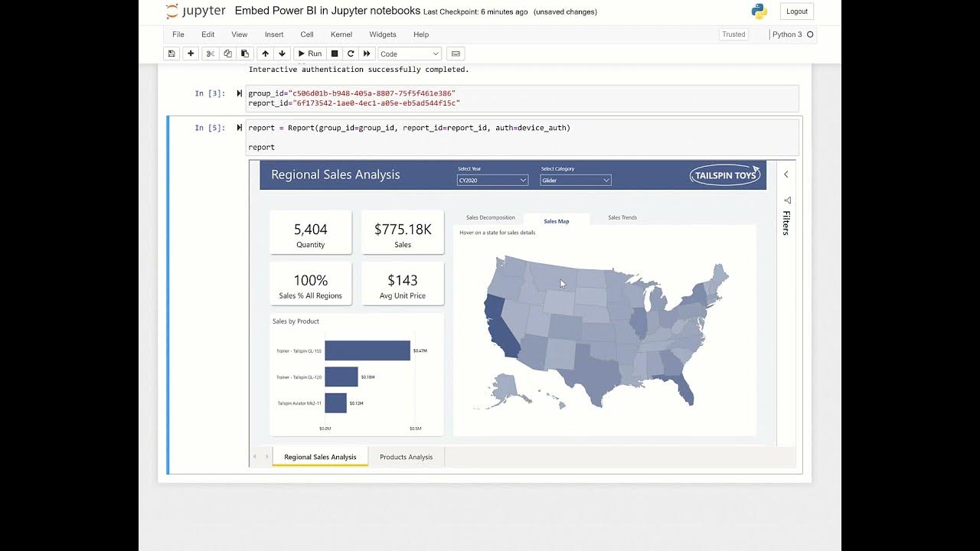Save the notebook with the floppy icon

click(x=171, y=54)
